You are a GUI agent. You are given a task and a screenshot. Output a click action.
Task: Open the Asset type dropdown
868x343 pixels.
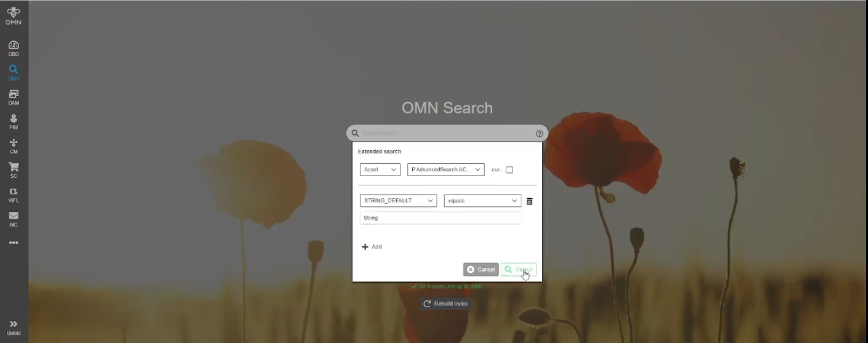click(380, 169)
